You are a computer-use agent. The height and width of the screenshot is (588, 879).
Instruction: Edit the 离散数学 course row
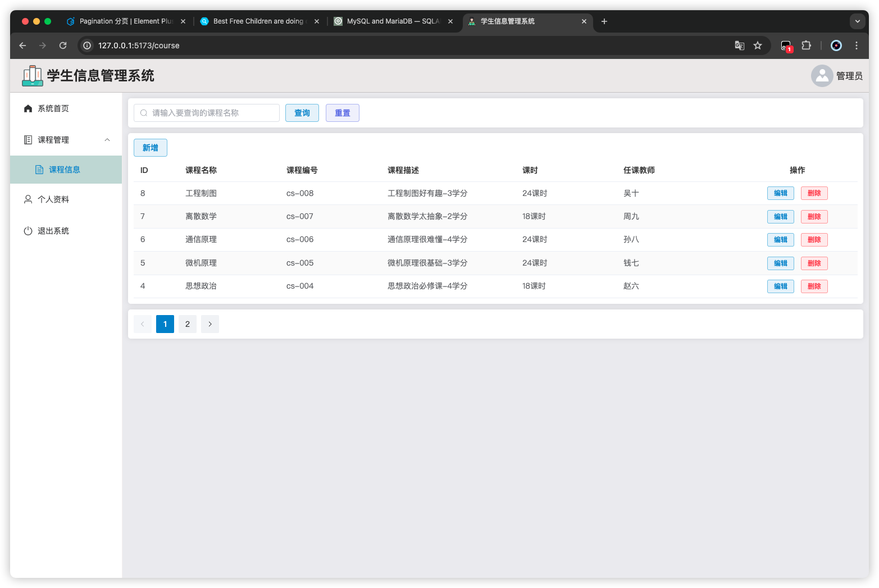tap(781, 217)
